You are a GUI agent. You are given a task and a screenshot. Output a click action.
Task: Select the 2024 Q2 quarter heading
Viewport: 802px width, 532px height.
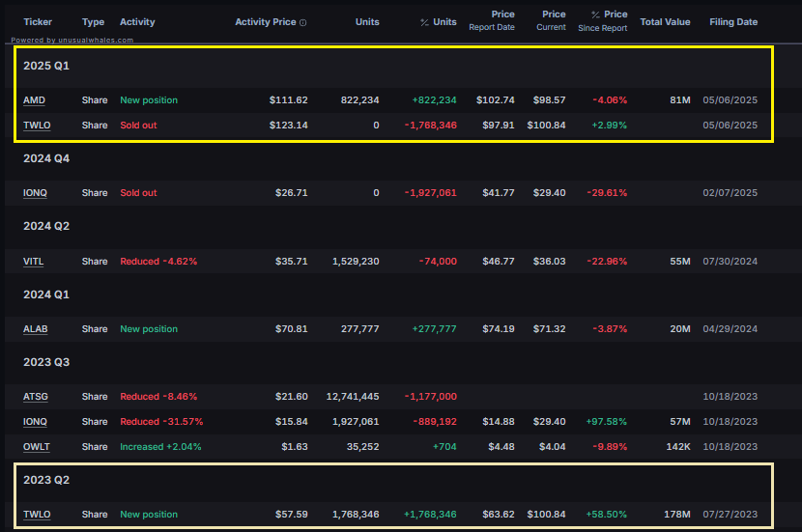pyautogui.click(x=46, y=226)
